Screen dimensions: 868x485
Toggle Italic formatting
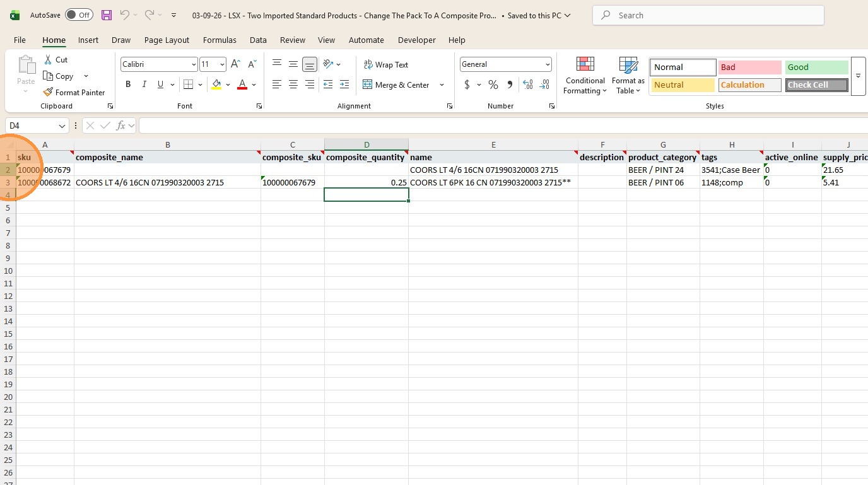pos(144,85)
